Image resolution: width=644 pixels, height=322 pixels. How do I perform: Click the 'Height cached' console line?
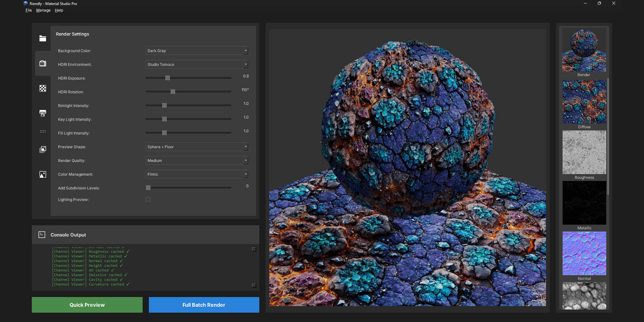[87, 266]
